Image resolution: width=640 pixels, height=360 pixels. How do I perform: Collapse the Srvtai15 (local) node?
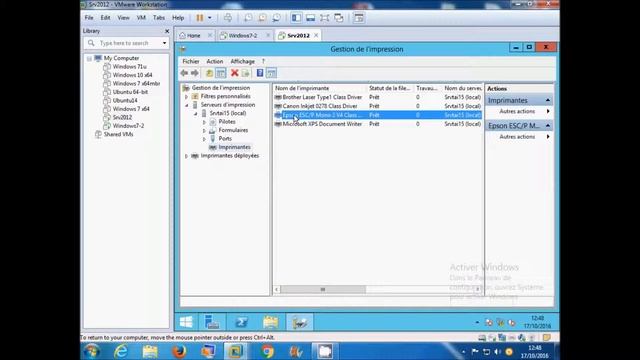pyautogui.click(x=196, y=113)
